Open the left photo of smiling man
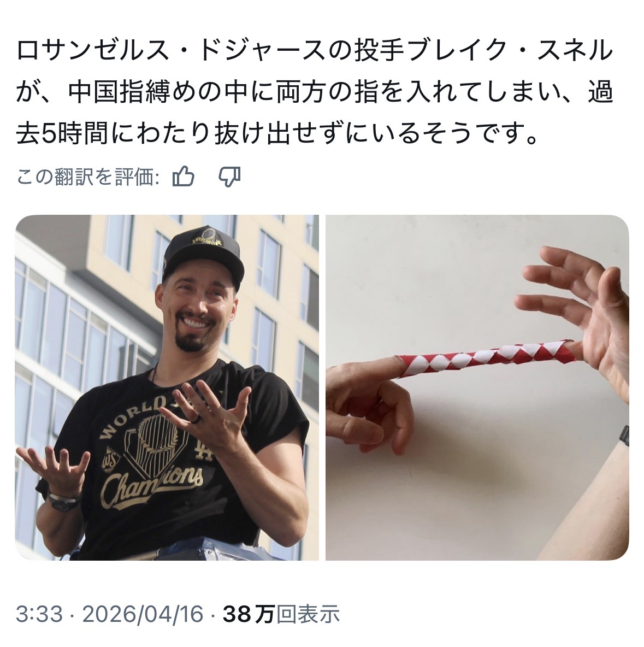Image resolution: width=644 pixels, height=647 pixels. point(167,387)
